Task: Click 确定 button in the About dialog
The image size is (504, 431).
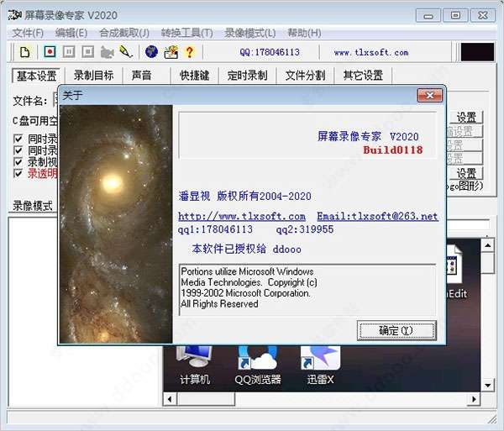Action: [x=396, y=331]
